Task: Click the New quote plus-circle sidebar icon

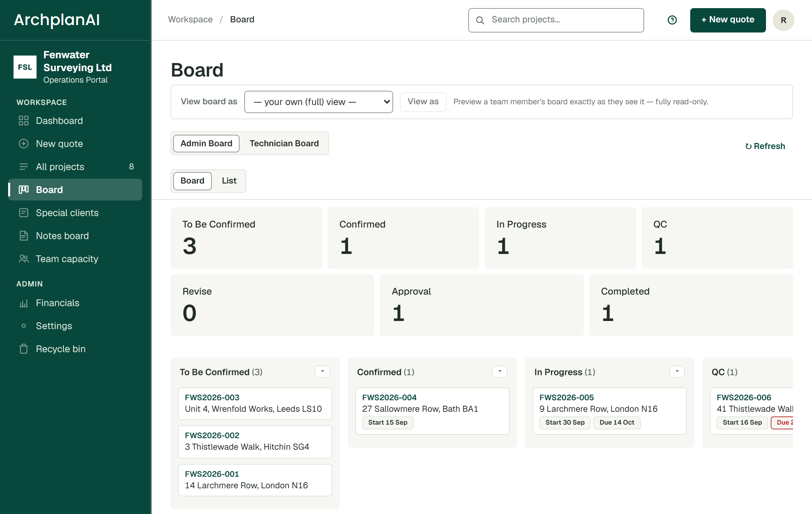Action: click(x=24, y=144)
